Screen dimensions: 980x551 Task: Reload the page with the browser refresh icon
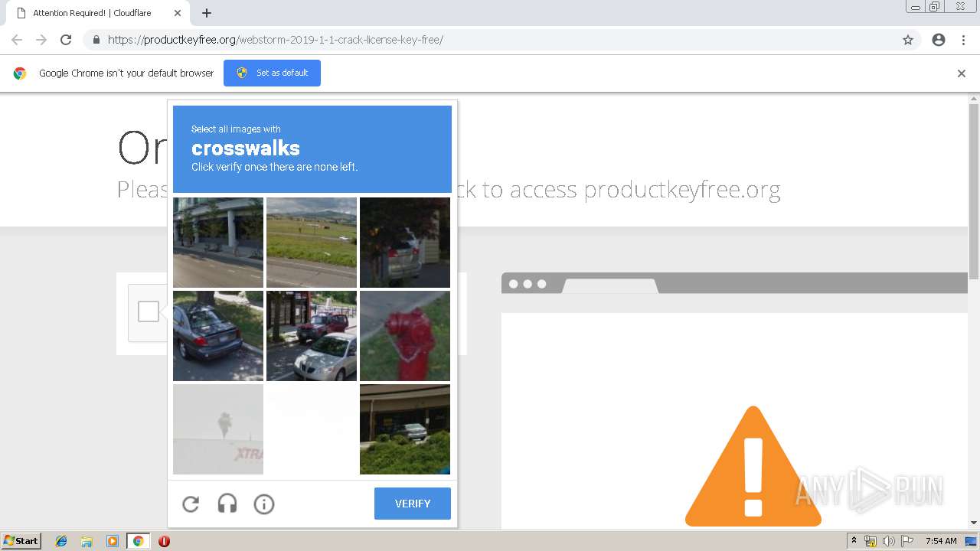(x=66, y=40)
